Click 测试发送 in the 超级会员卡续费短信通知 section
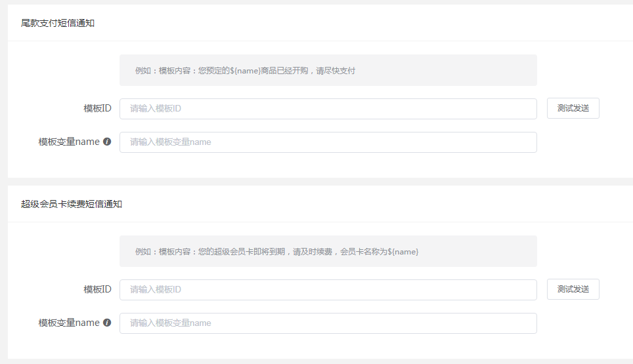 tap(573, 289)
